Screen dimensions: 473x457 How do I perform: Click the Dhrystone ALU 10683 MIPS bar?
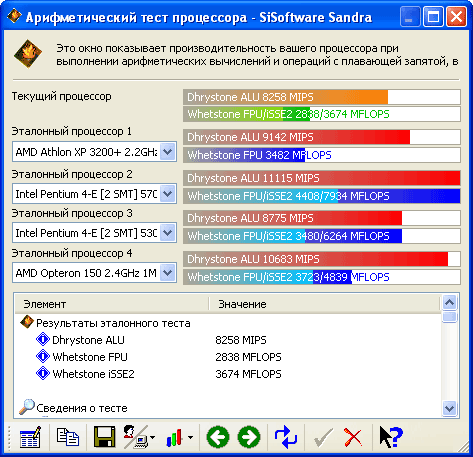322,259
